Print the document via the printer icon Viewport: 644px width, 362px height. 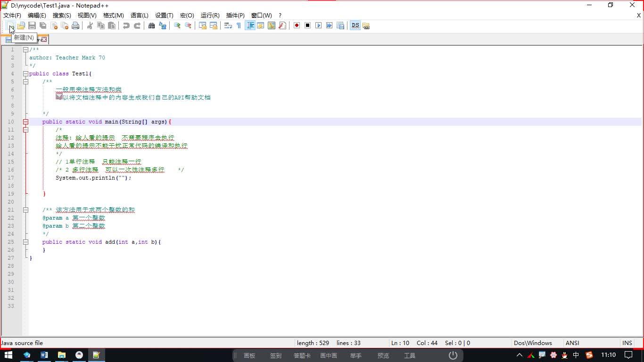pyautogui.click(x=75, y=25)
